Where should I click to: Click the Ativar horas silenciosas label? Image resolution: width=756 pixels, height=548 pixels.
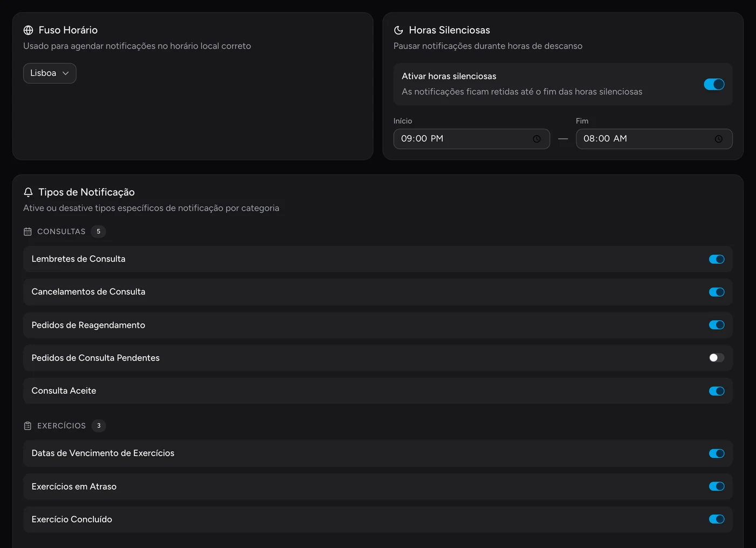[449, 76]
